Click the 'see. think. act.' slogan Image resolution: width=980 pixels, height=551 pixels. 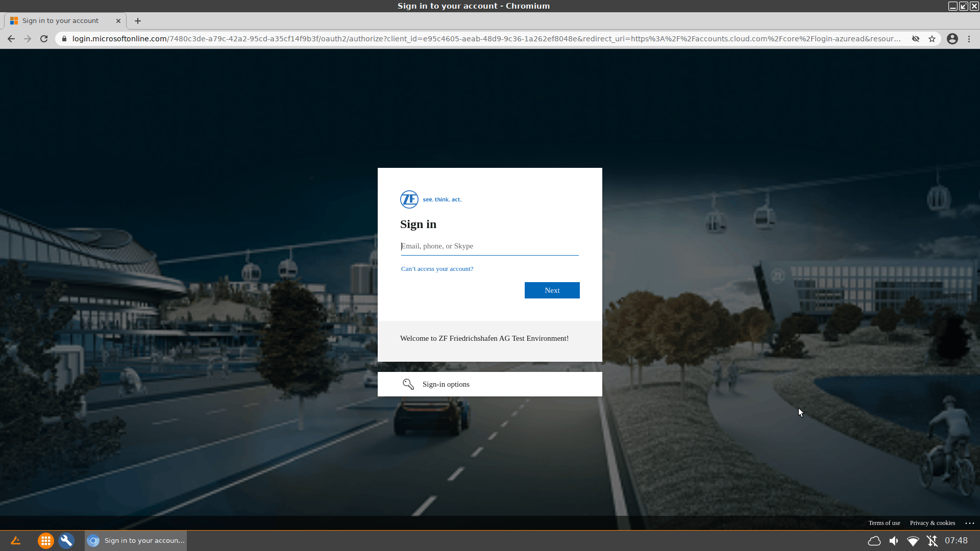pos(442,199)
